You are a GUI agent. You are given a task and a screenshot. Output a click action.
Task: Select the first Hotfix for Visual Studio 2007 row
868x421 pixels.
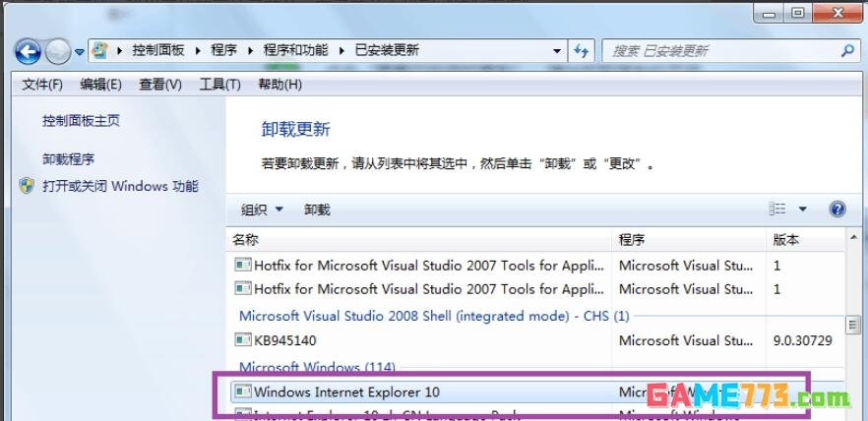tap(537, 266)
